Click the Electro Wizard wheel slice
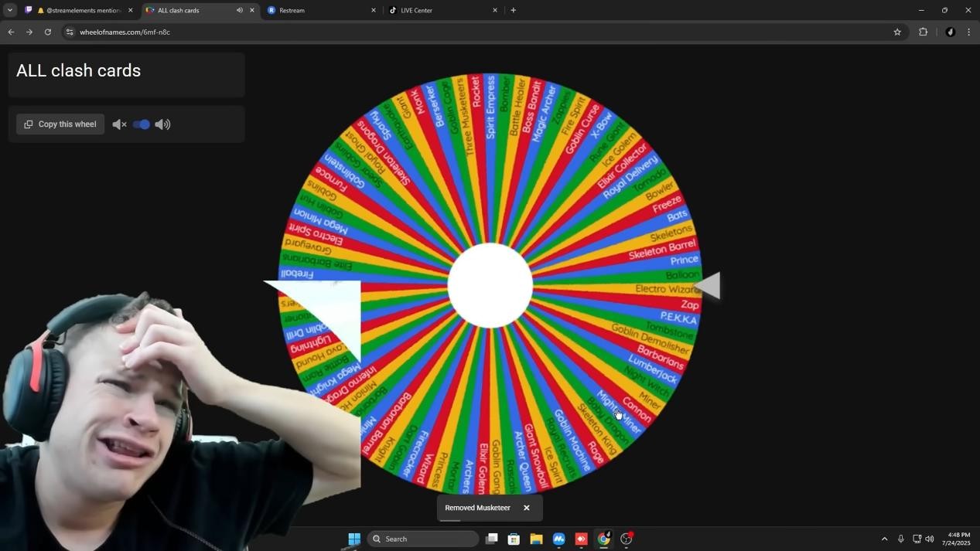The image size is (980, 551). (667, 289)
